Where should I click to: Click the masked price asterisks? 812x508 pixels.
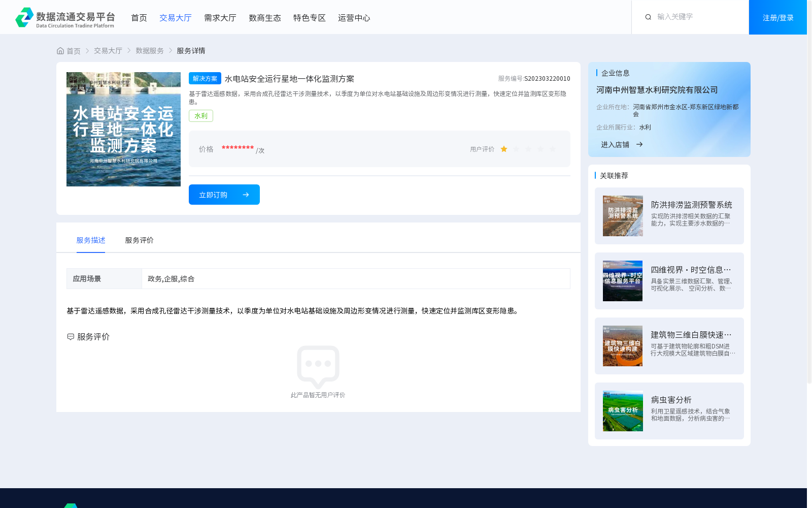[238, 148]
